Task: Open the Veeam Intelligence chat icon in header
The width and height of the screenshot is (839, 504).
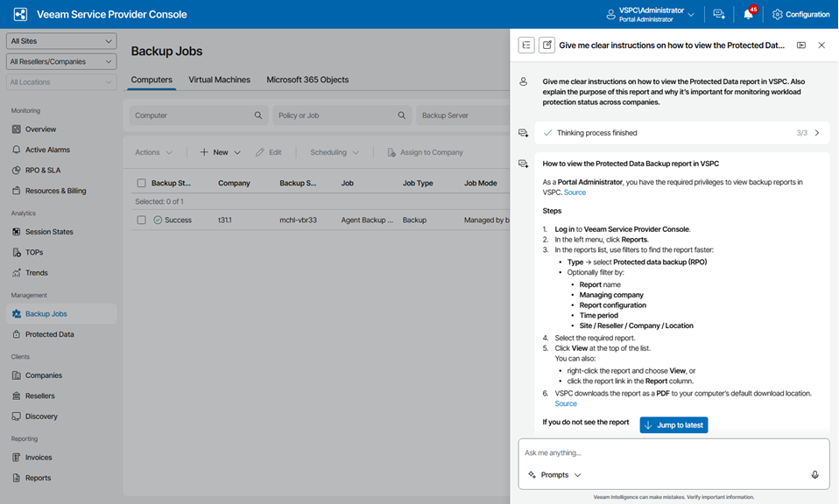Action: [719, 14]
